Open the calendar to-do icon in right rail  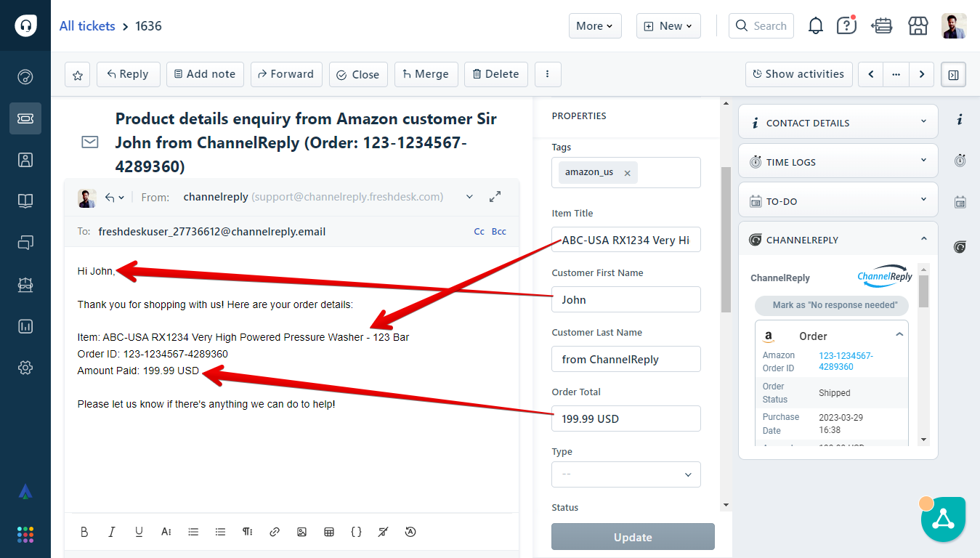click(x=960, y=202)
